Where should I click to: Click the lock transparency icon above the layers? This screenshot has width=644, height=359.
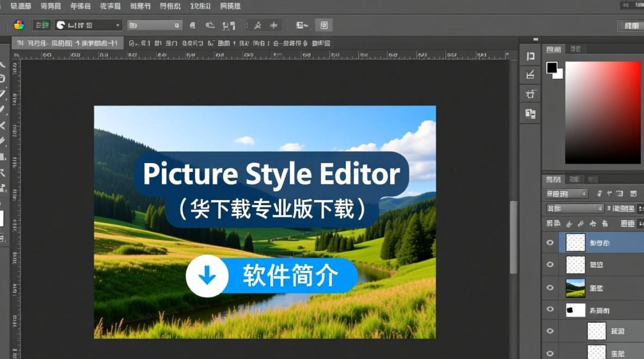568,223
